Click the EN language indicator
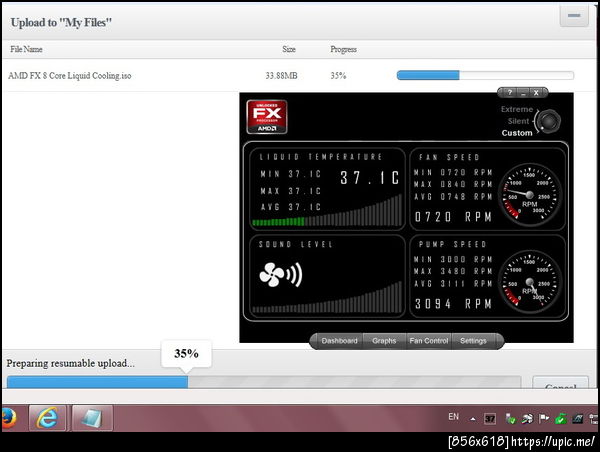 pos(453,417)
